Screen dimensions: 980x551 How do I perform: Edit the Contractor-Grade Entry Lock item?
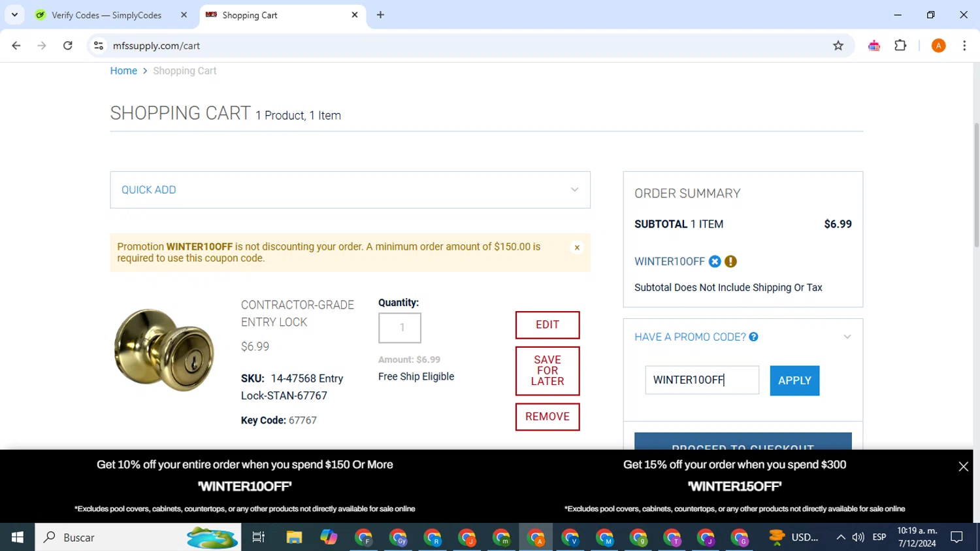pyautogui.click(x=547, y=325)
